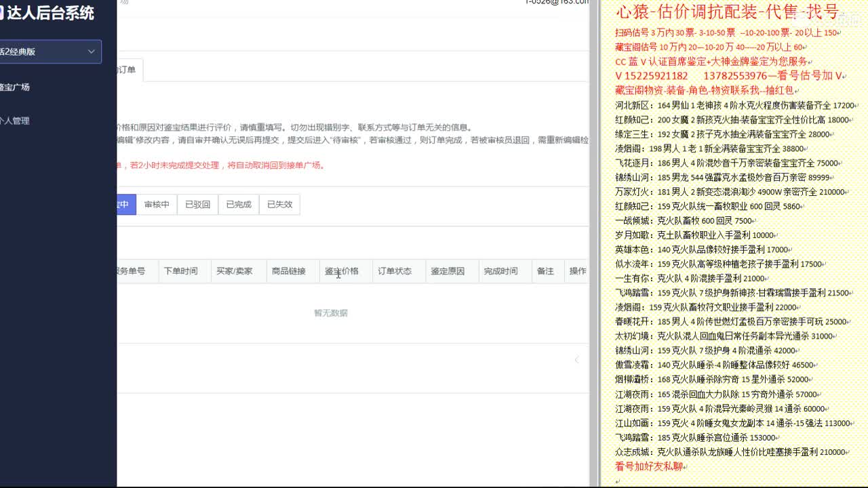868x488 pixels.
Task: Click the 似水流年 listing line
Action: point(720,264)
